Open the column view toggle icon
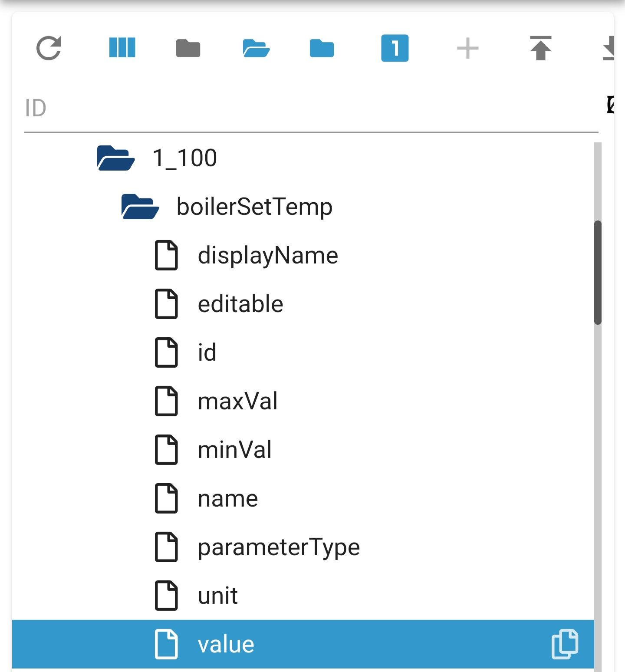The width and height of the screenshot is (625, 672). click(122, 48)
